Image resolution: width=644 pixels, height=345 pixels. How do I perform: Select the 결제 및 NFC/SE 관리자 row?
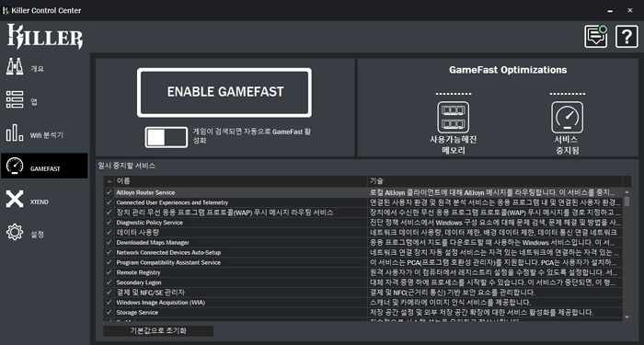(363, 293)
